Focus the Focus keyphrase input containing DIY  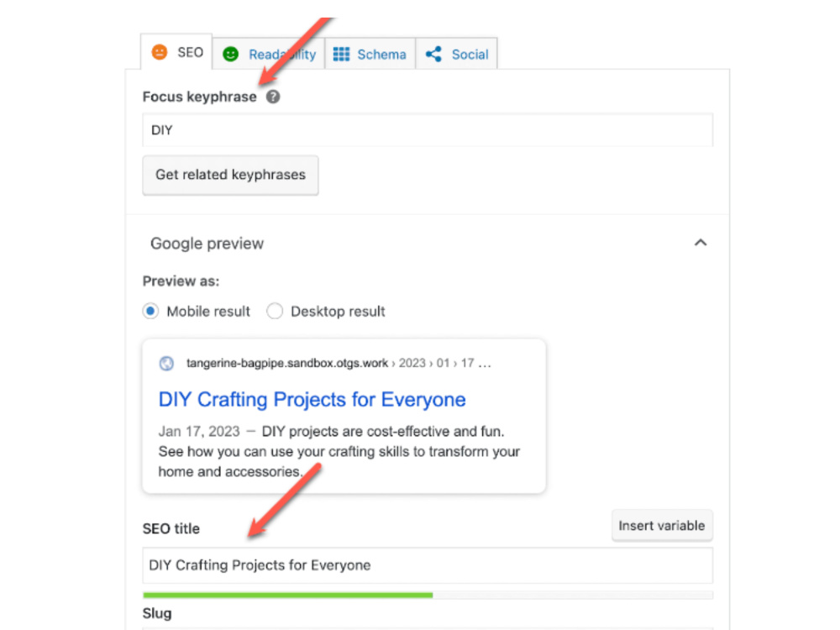(428, 129)
